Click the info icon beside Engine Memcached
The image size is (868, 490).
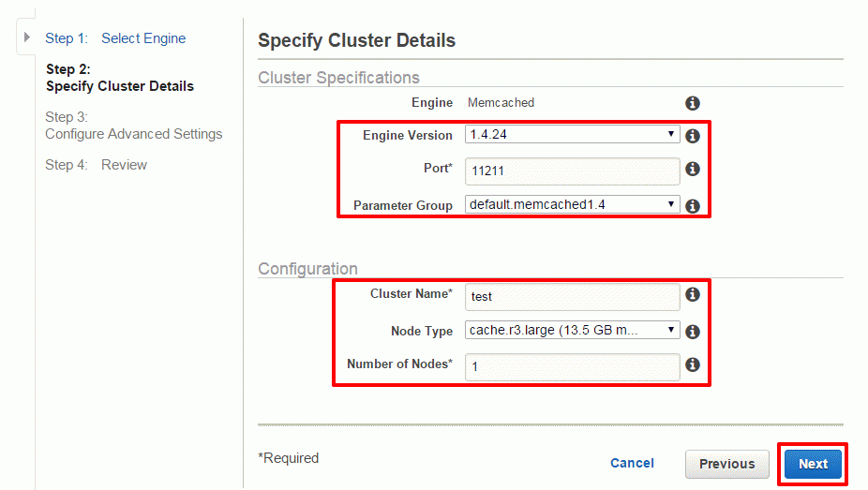tap(692, 103)
